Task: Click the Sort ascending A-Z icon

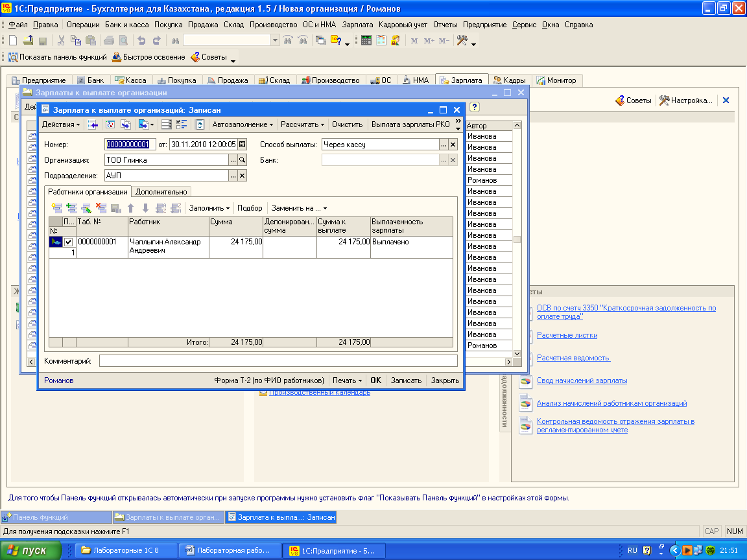Action: [161, 208]
